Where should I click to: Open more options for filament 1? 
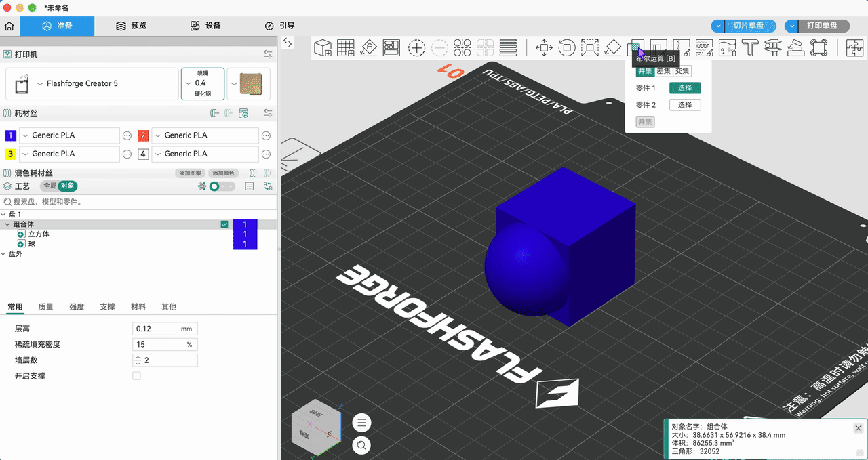(127, 135)
